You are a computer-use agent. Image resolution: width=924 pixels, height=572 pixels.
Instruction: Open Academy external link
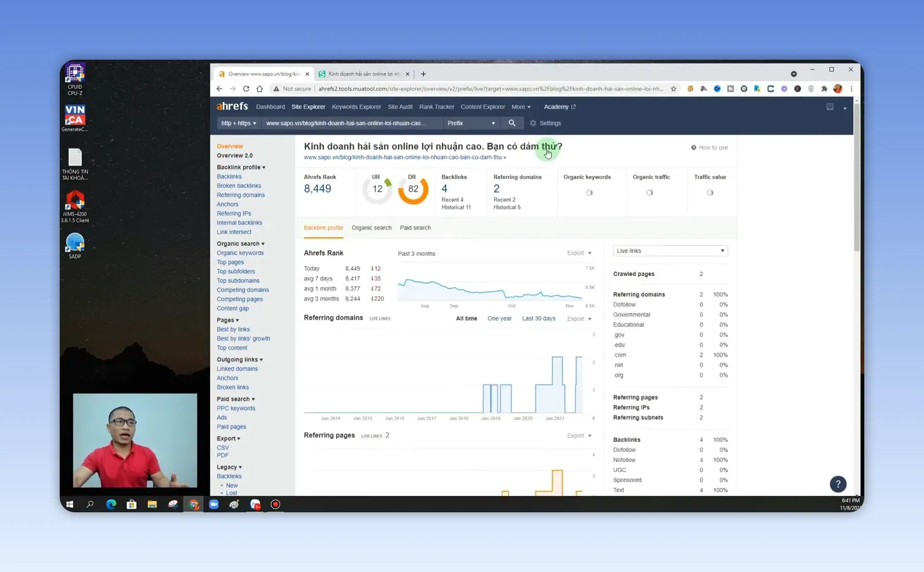click(x=559, y=107)
